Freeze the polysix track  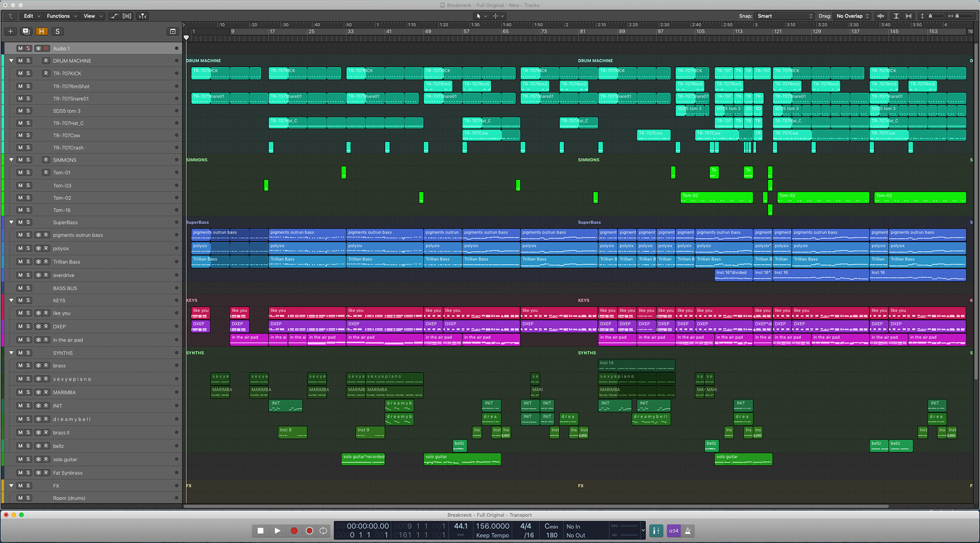tap(38, 249)
